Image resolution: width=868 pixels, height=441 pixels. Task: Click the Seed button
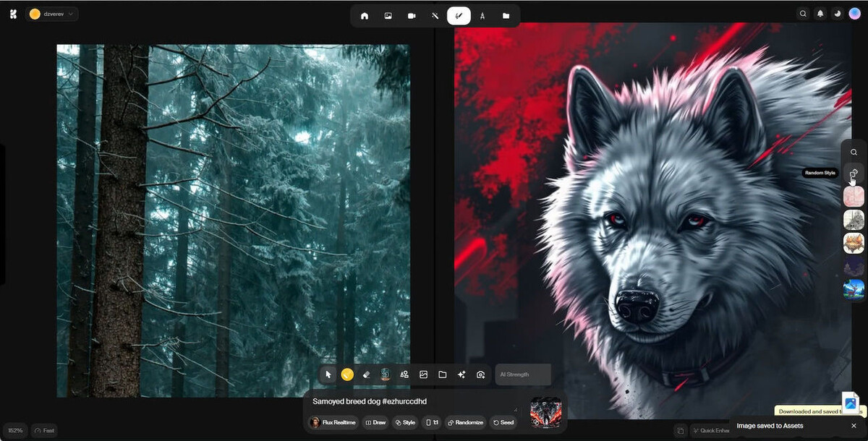503,422
